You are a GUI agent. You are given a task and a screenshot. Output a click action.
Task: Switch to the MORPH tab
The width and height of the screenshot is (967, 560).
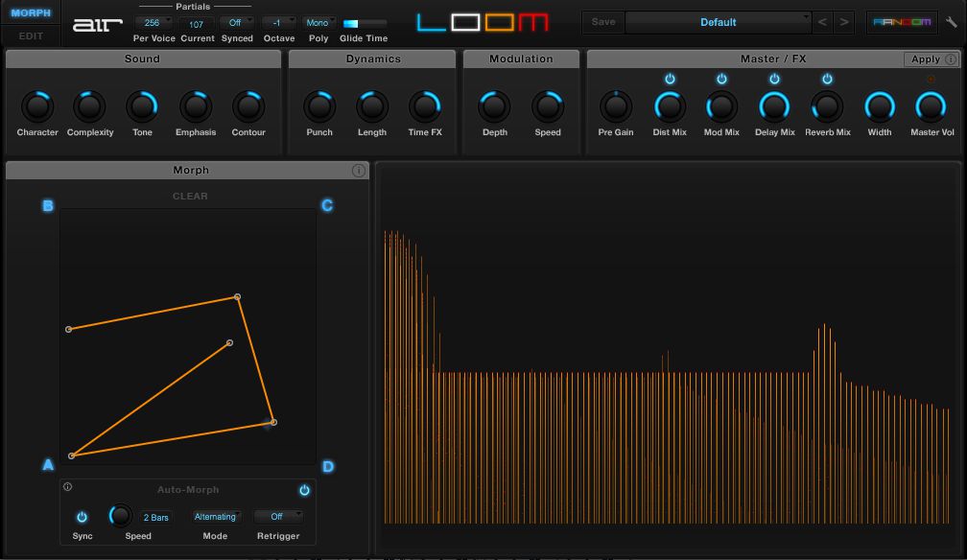(x=31, y=13)
